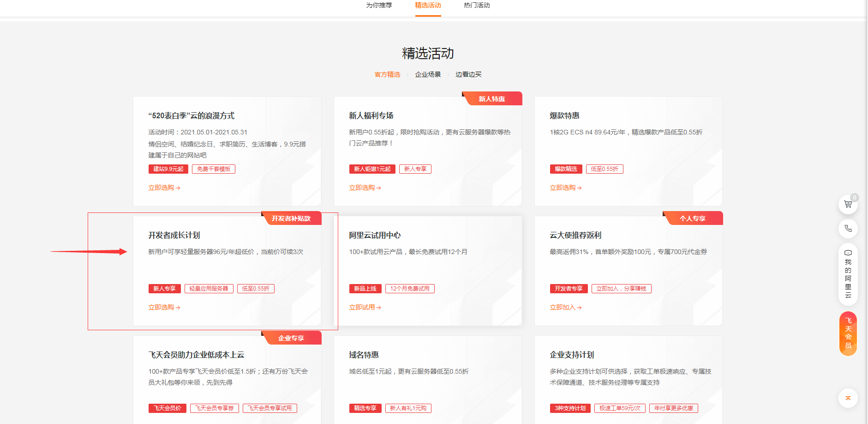Image resolution: width=868 pixels, height=424 pixels.
Task: Click the 新品上线 tag
Action: coord(365,289)
